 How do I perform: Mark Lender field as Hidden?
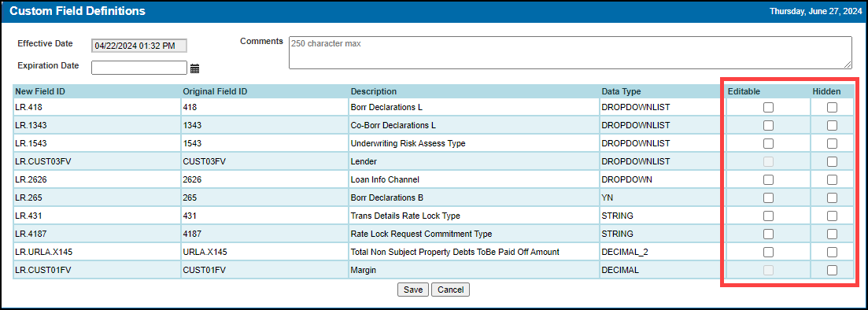click(x=832, y=161)
